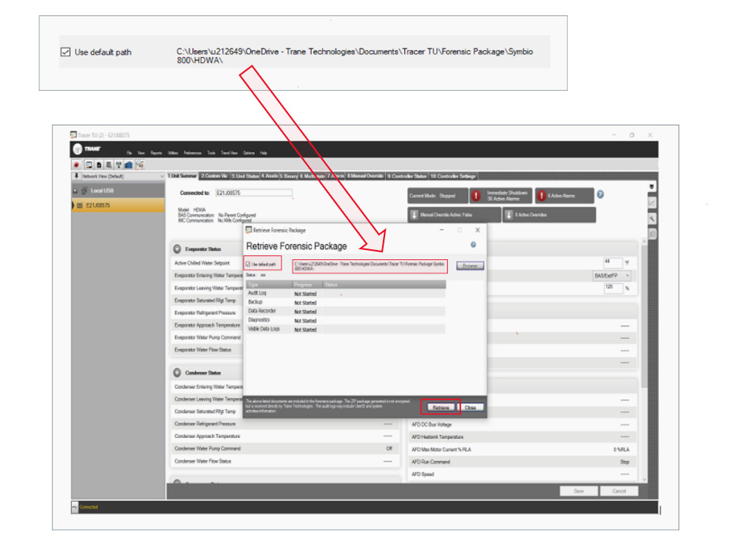This screenshot has width=740, height=560.
Task: Switch to the 9 Controller Status tab
Action: click(x=407, y=176)
